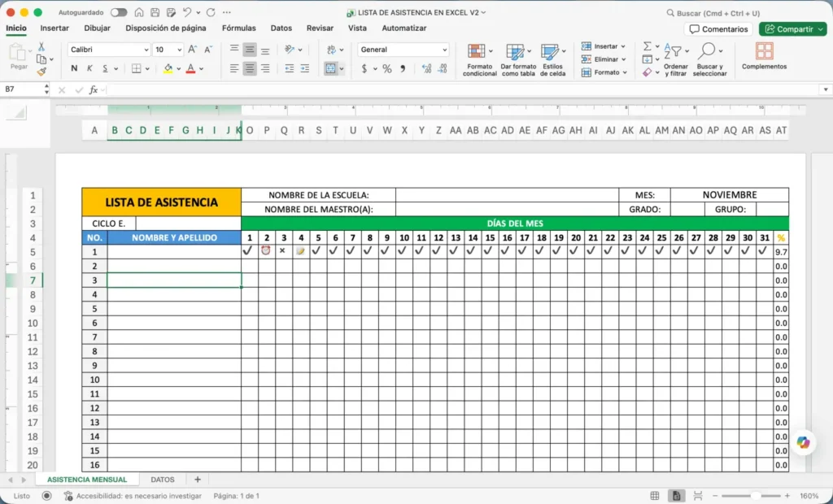Click Increase decimal places icon
The image size is (833, 504).
pos(426,68)
